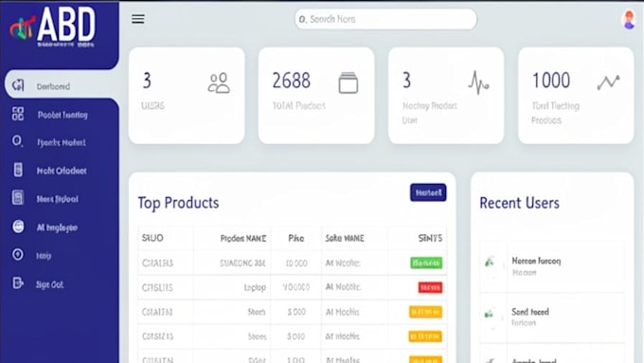Click the seller cell in the first row
This screenshot has height=363, width=644.
[343, 263]
